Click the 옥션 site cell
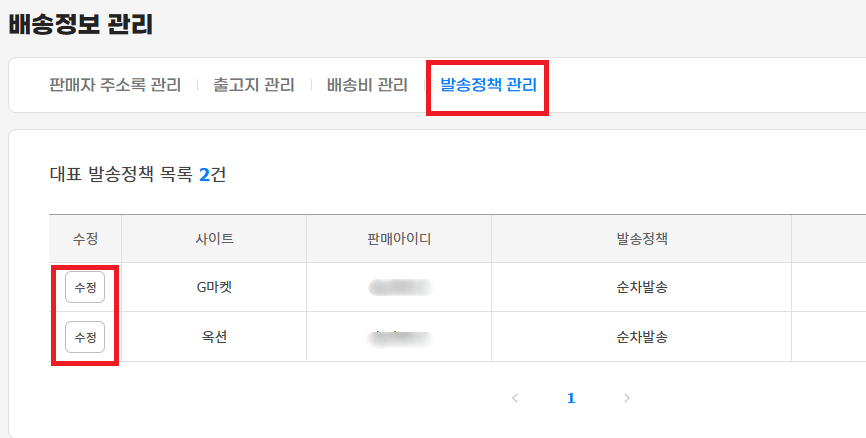 pyautogui.click(x=214, y=337)
